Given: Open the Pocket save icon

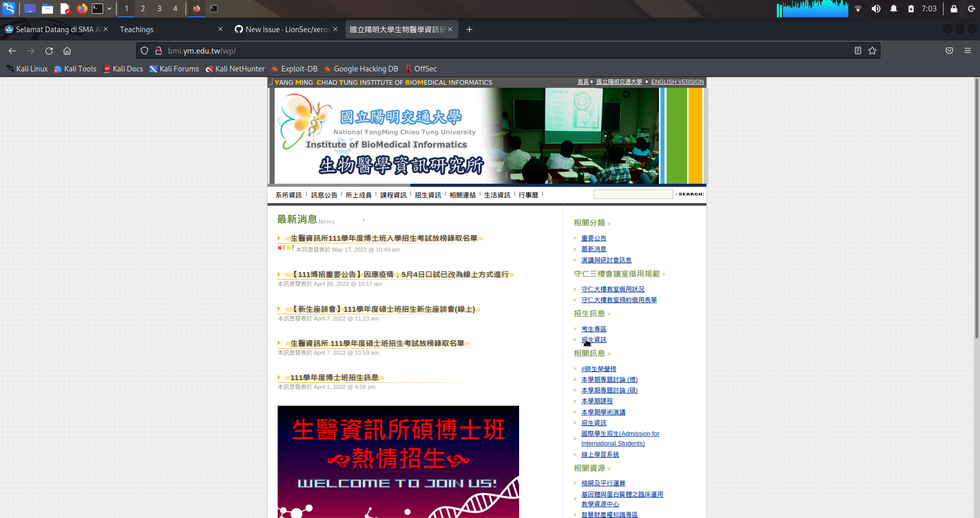Looking at the screenshot, I should click(949, 51).
